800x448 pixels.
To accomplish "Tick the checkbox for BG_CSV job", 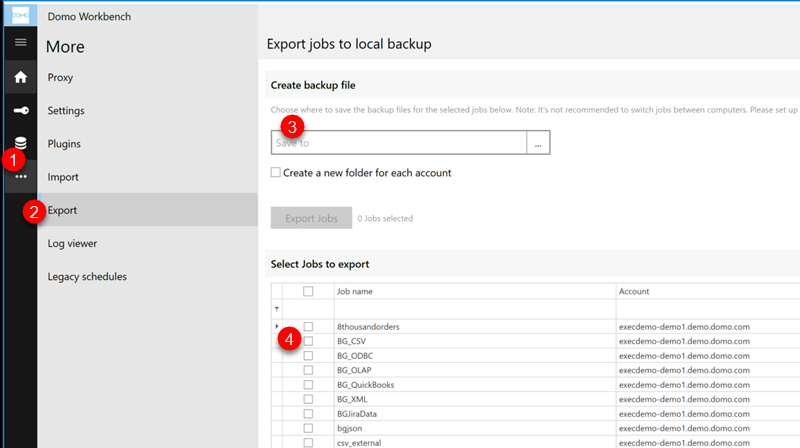I will coord(308,341).
